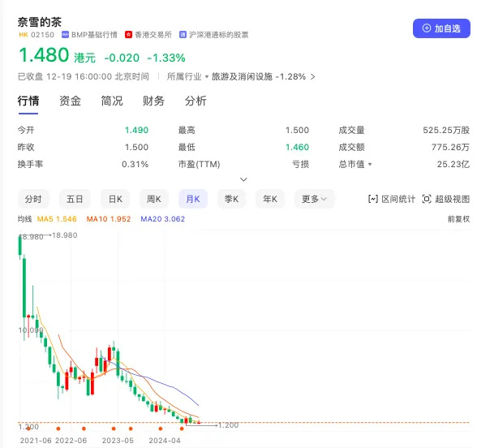Viewport: 477px width, 448px height.
Task: Switch to 简况 tab
Action: point(112,101)
